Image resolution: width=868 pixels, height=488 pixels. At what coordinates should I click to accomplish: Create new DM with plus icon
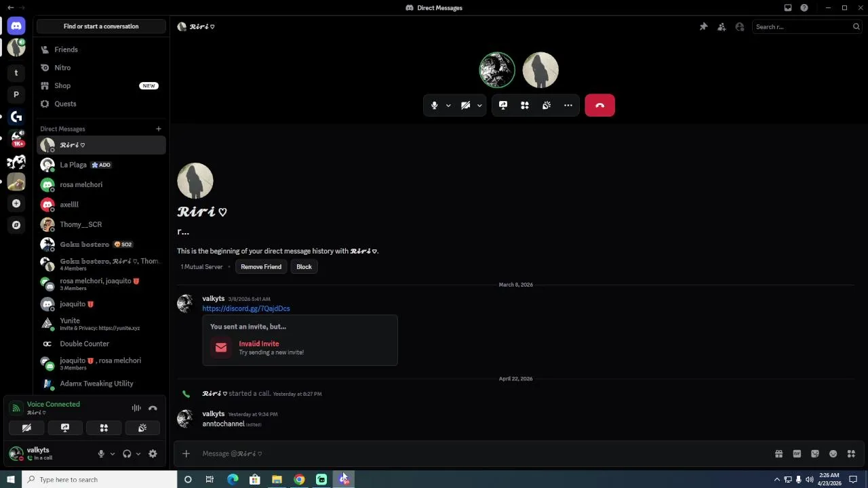pyautogui.click(x=159, y=129)
